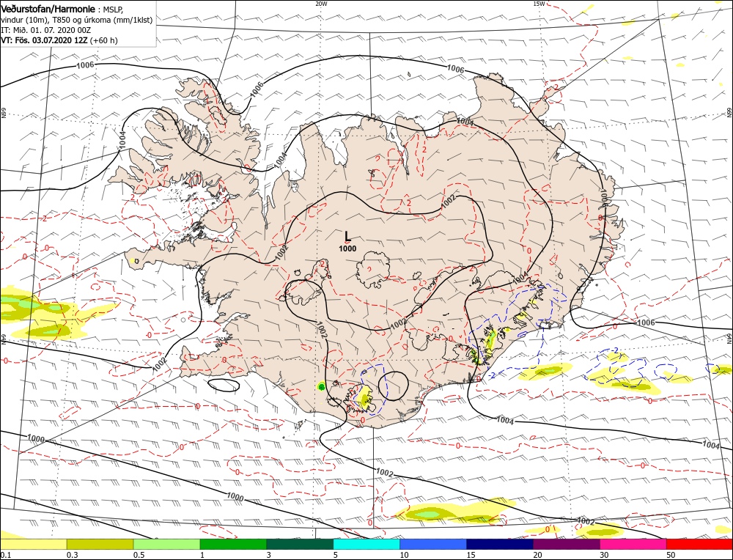Click the "50" legend value
Image resolution: width=733 pixels, height=560 pixels.
pos(671,555)
